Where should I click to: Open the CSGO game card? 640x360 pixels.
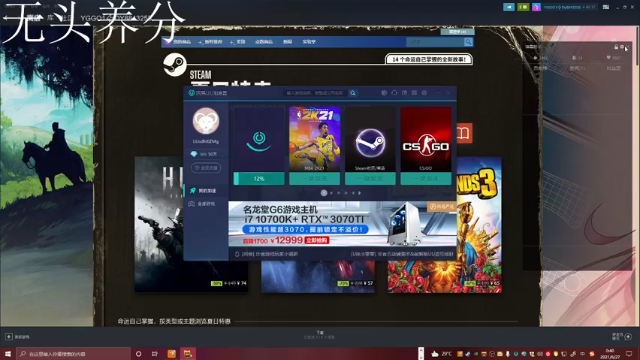[x=426, y=139]
